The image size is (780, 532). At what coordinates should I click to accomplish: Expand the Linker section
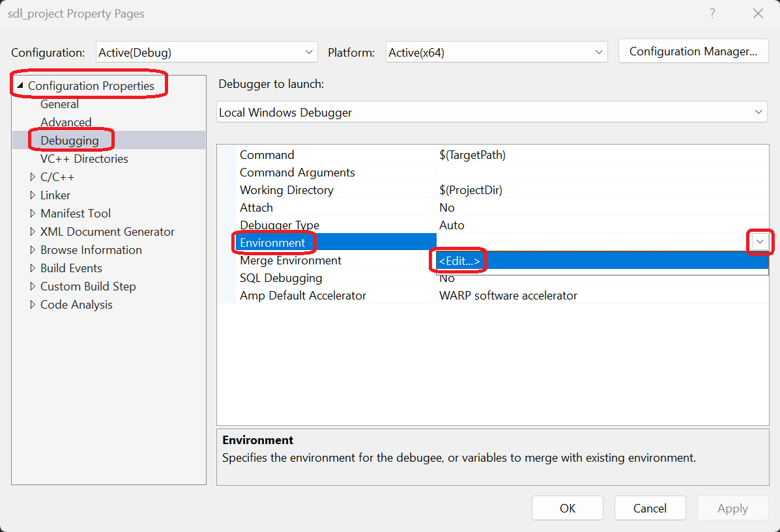(33, 195)
